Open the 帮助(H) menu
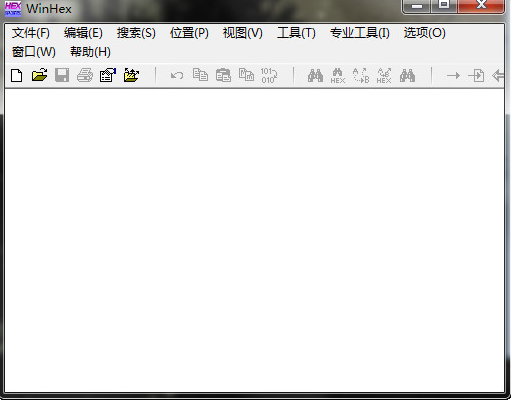 coord(90,52)
